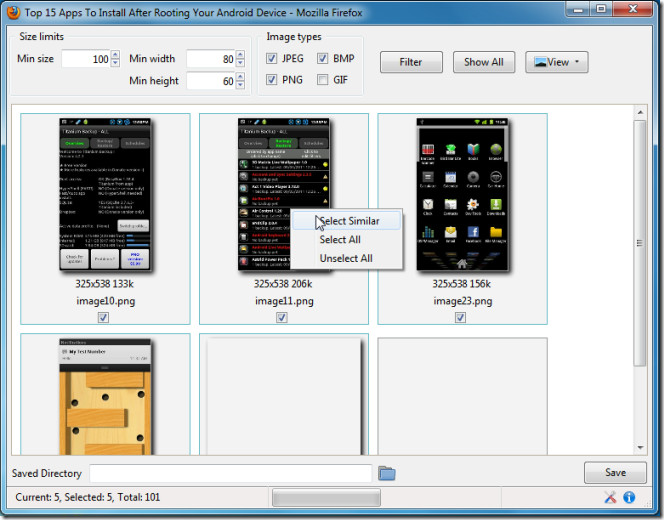664x520 pixels.
Task: Minimize the Firefox window
Action: click(578, 9)
